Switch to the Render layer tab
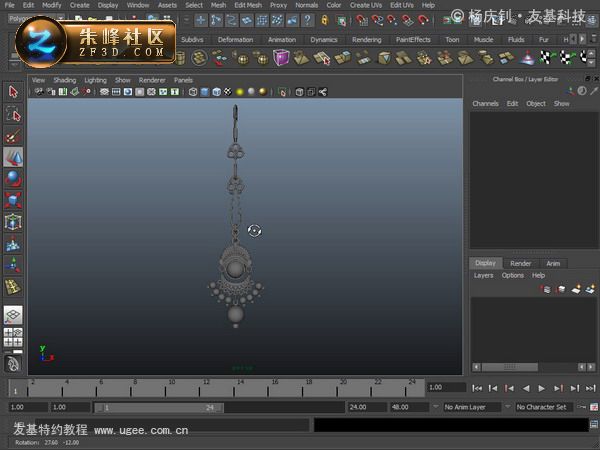Image resolution: width=600 pixels, height=450 pixels. (x=520, y=263)
